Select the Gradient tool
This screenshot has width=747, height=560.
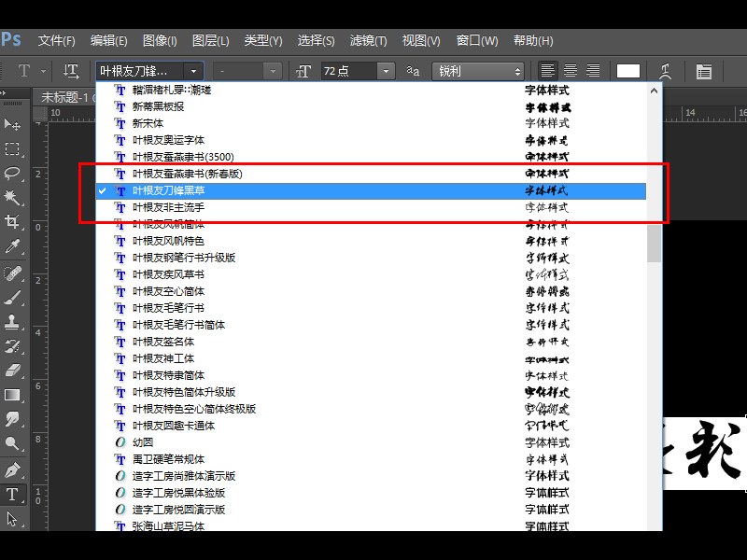point(12,395)
